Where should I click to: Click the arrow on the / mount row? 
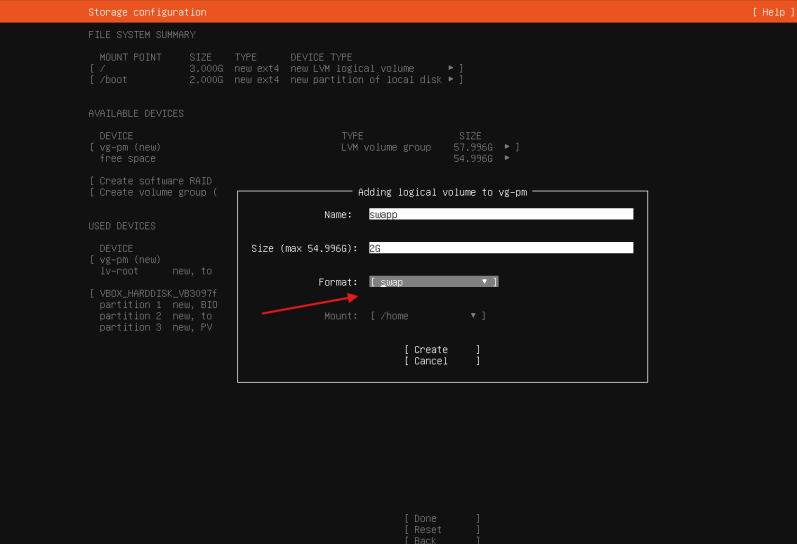451,68
